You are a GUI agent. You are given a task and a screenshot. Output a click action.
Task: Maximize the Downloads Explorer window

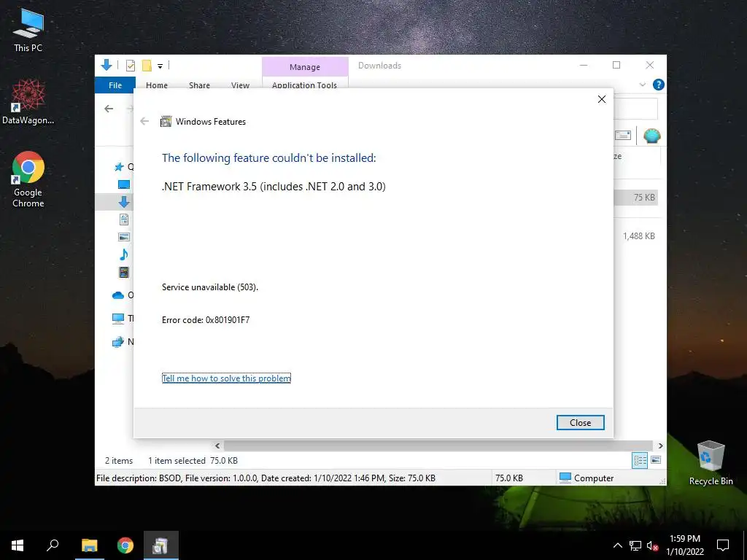[x=616, y=65]
